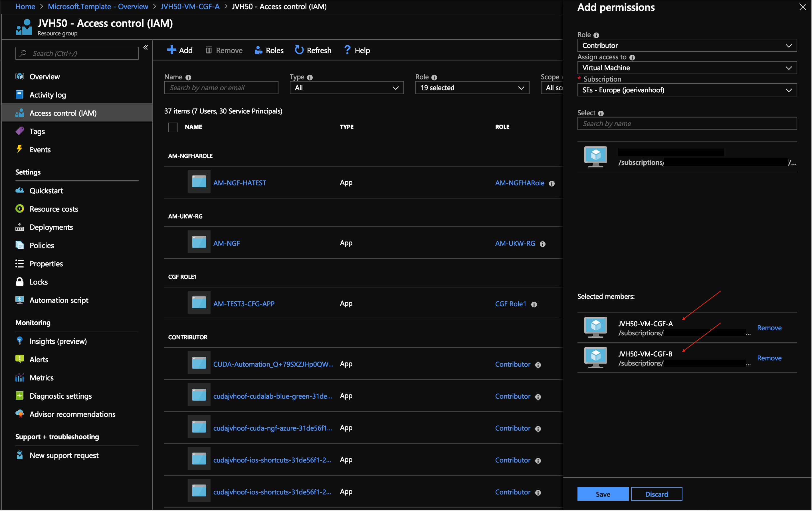Open Overview in the sidebar

(x=45, y=76)
